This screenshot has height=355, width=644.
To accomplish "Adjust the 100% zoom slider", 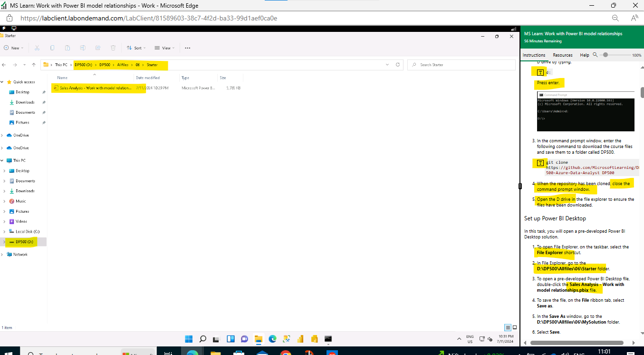I will [x=606, y=54].
